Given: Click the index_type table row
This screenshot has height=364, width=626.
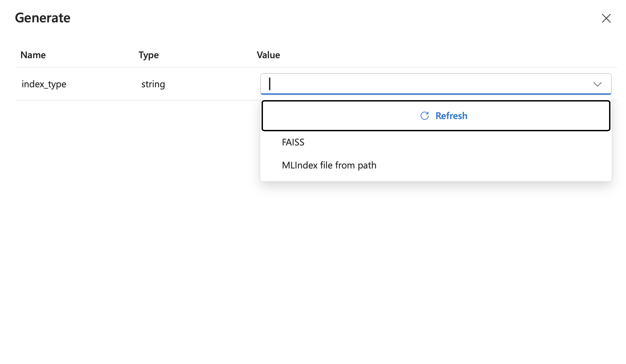Looking at the screenshot, I should pos(316,84).
